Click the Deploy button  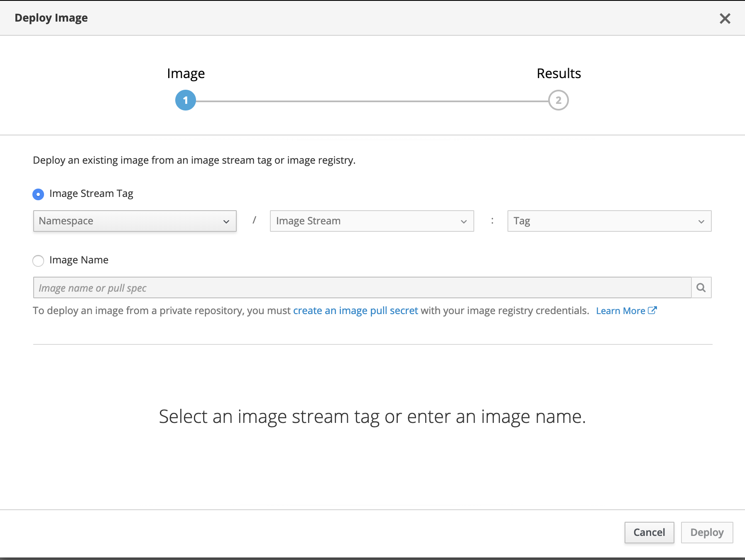point(706,532)
